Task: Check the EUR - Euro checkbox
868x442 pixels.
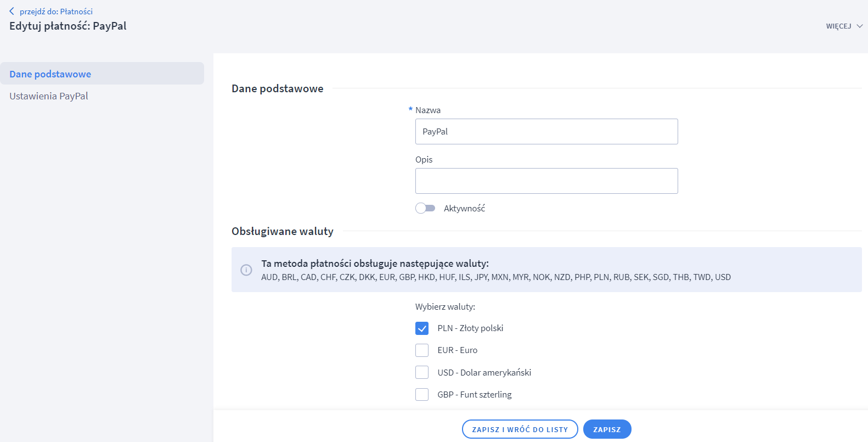Action: coord(422,350)
